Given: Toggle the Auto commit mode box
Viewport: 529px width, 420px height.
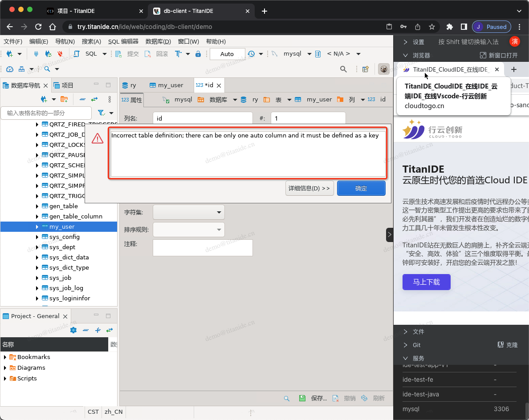Looking at the screenshot, I should (227, 54).
